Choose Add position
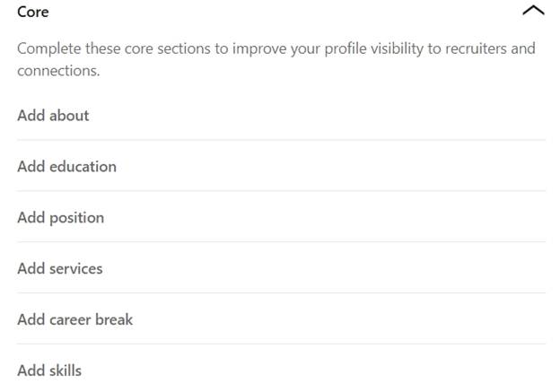The image size is (560, 392). tap(281, 218)
